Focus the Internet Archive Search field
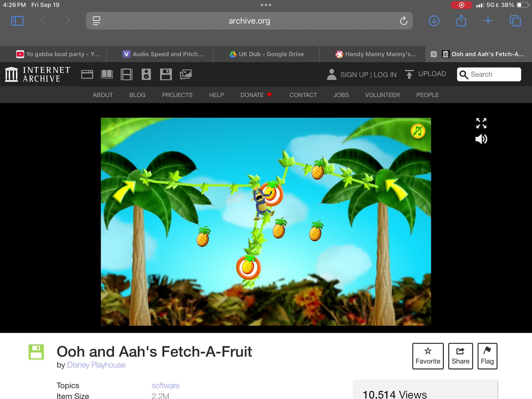 489,74
